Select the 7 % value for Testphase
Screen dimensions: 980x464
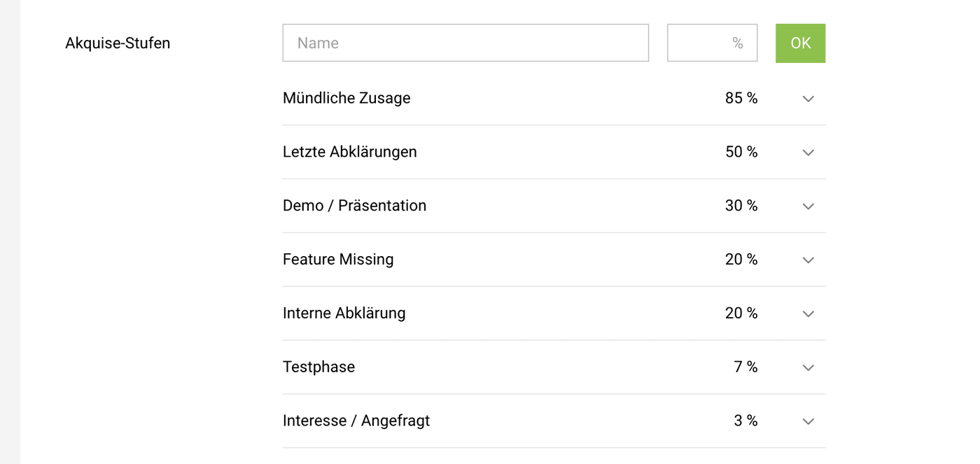(745, 367)
